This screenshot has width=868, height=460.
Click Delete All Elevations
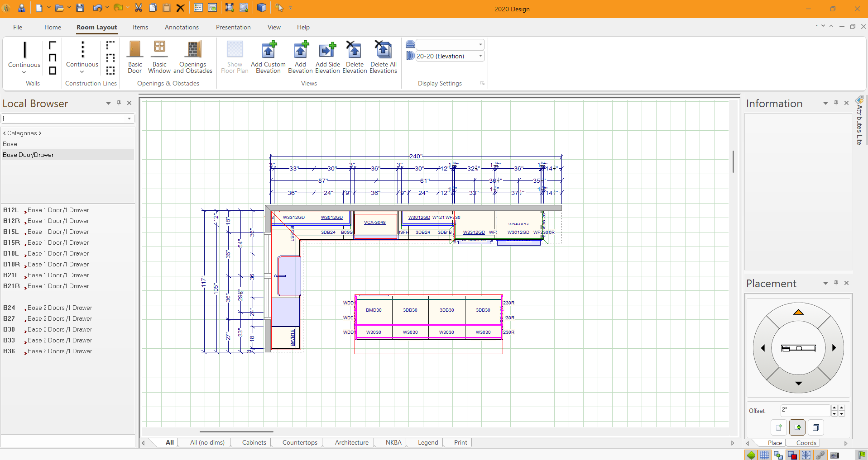383,57
